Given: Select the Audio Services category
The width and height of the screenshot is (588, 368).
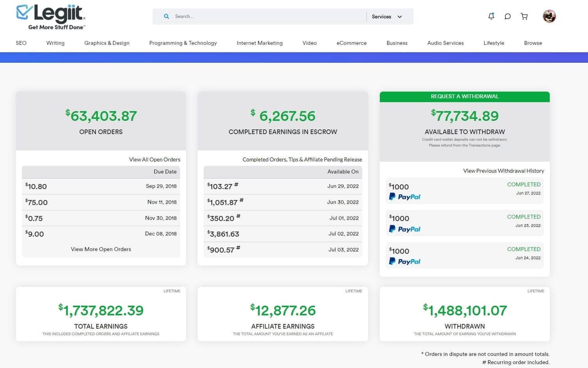Looking at the screenshot, I should pos(445,43).
